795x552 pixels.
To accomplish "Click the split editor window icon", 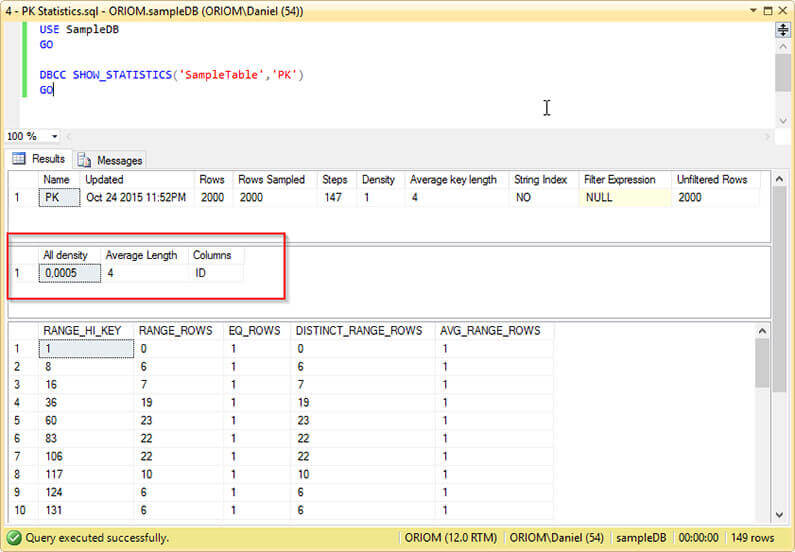I will (x=783, y=30).
